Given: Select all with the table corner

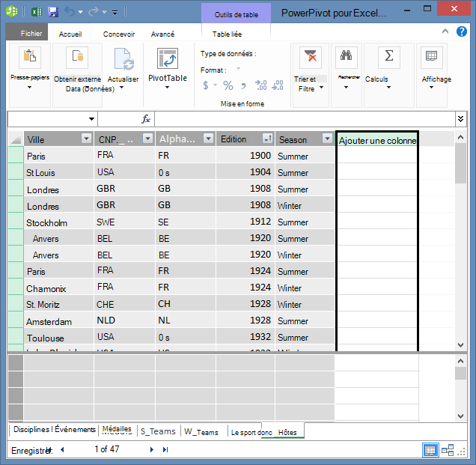Looking at the screenshot, I should (16, 139).
